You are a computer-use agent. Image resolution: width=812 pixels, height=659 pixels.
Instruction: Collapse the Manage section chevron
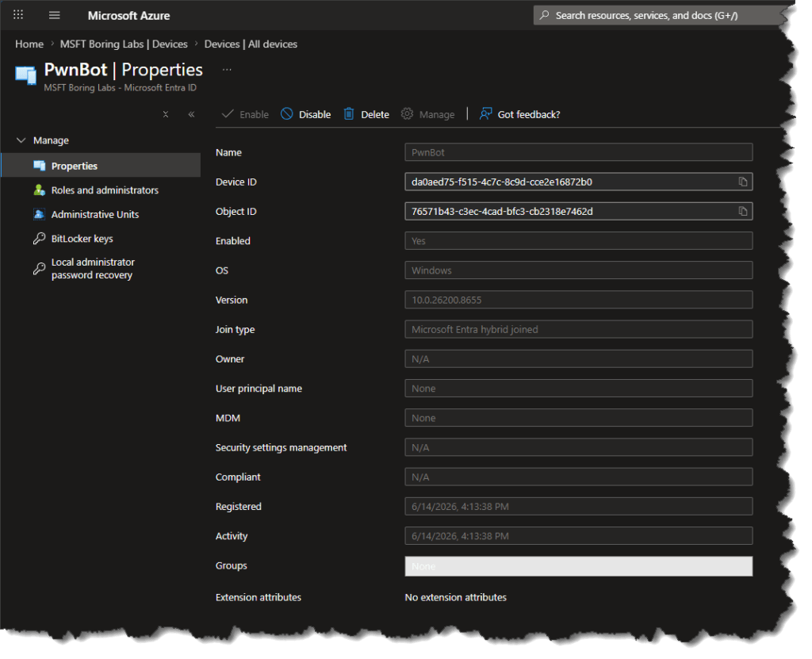pos(21,140)
